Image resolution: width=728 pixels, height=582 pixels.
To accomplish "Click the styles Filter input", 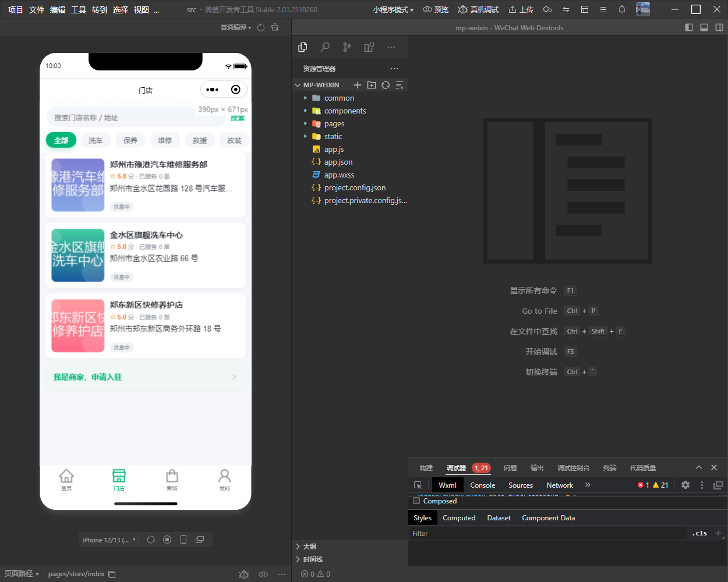I will tap(547, 533).
